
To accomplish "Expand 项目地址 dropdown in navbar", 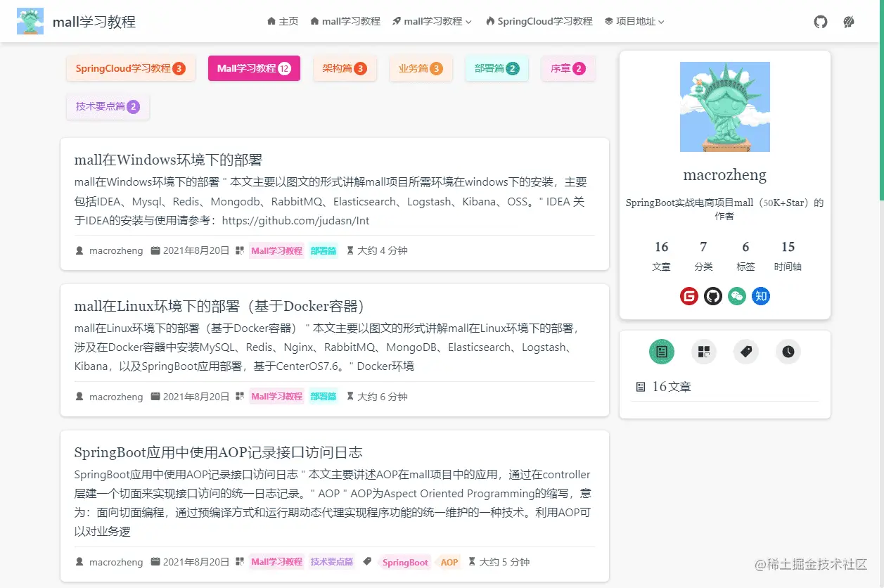I will click(x=634, y=22).
